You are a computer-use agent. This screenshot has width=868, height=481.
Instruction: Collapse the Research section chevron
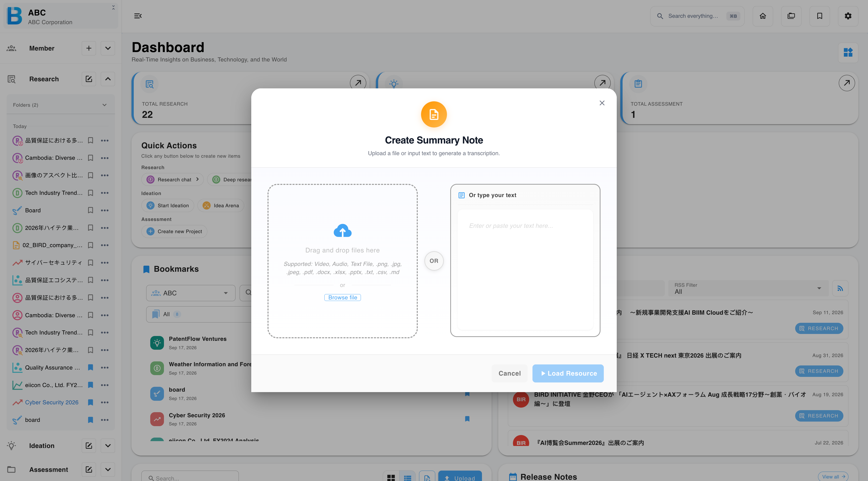(108, 79)
